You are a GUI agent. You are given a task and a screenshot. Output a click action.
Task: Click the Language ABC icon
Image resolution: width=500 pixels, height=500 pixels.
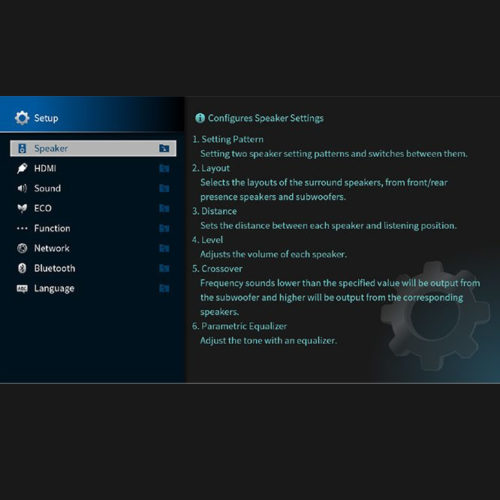coord(22,288)
